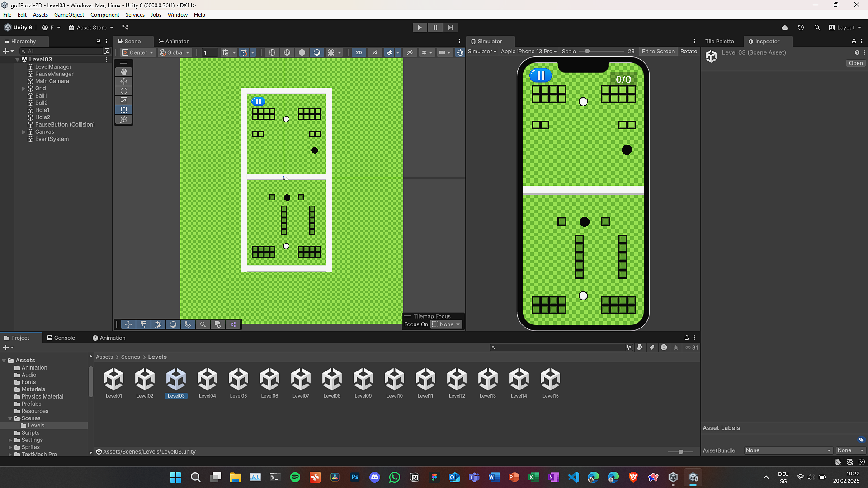Toggle grid snapping in Scene toolbar
Image resolution: width=868 pixels, height=488 pixels.
244,52
